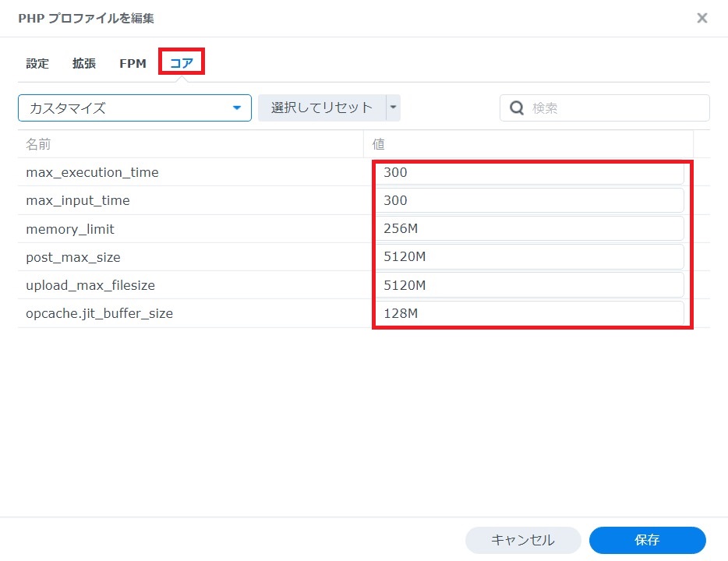Screen dimensions: 728x561
Task: Edit the post_max_size value
Action: 530,256
